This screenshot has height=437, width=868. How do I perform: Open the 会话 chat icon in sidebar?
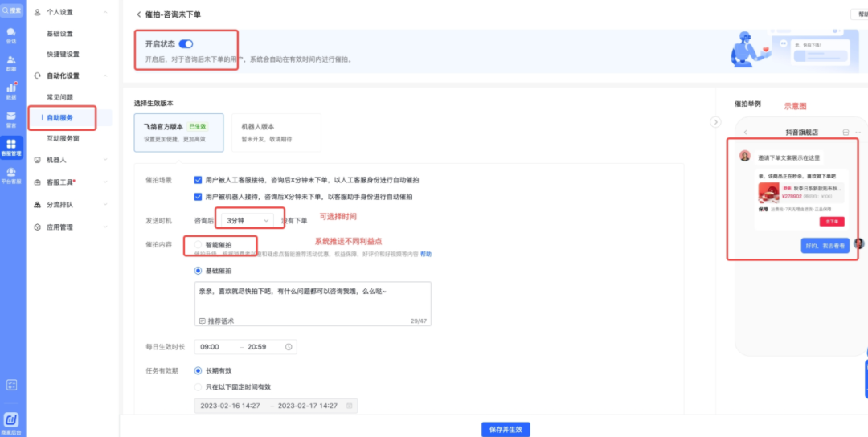point(11,35)
